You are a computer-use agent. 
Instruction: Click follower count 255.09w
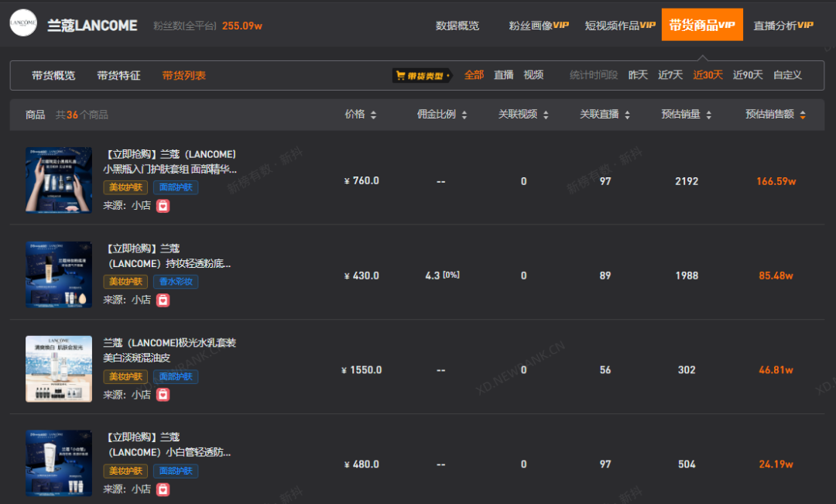tap(242, 26)
